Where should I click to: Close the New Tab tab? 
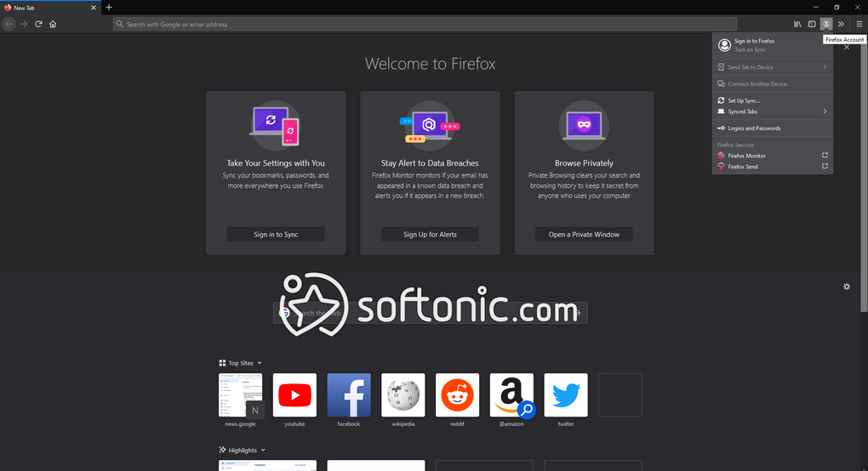pyautogui.click(x=93, y=8)
